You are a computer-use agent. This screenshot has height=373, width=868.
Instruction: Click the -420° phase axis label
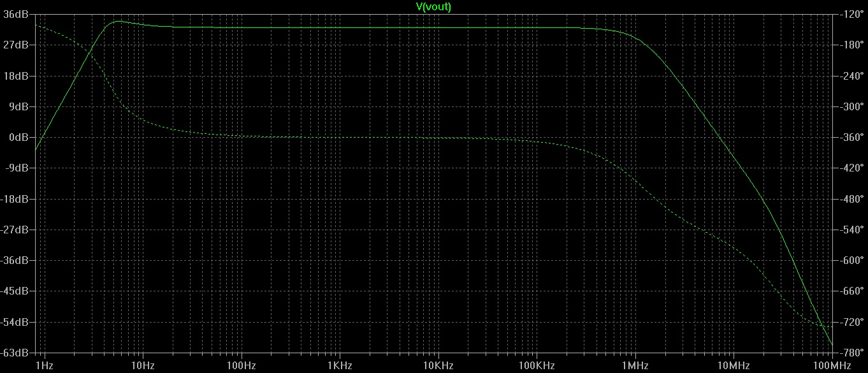tap(852, 168)
